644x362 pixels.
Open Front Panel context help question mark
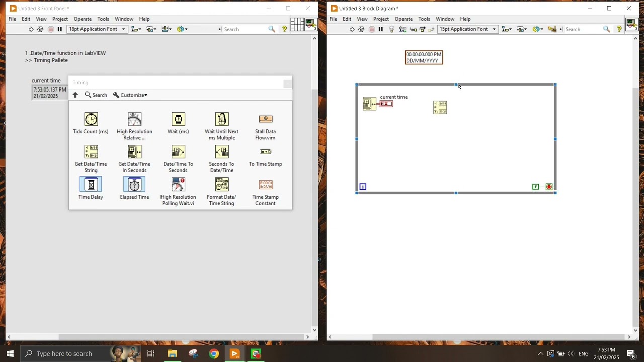[284, 29]
